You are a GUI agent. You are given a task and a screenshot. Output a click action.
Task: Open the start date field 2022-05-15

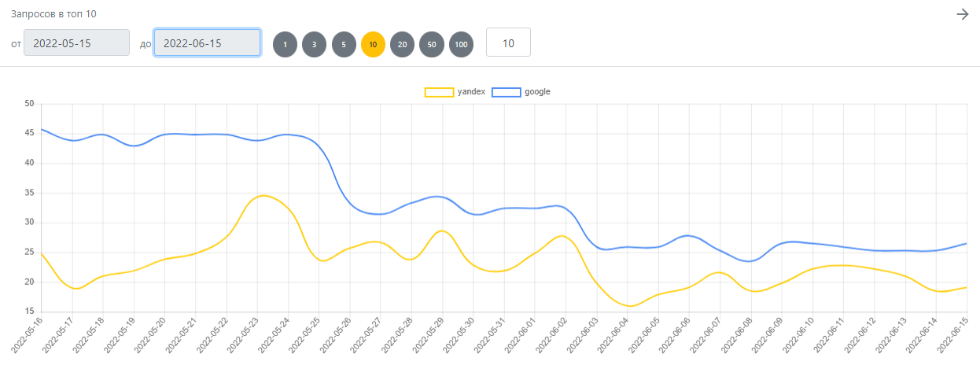pyautogui.click(x=76, y=43)
